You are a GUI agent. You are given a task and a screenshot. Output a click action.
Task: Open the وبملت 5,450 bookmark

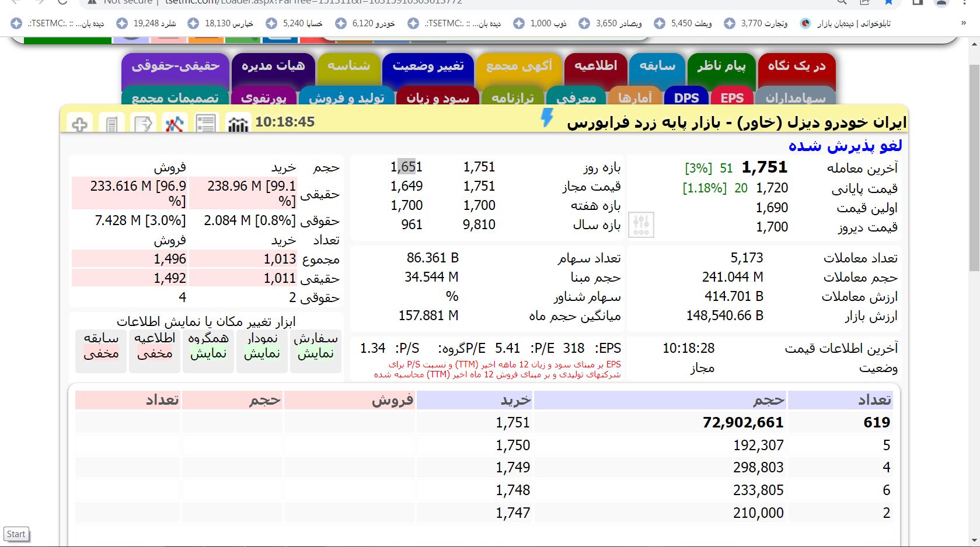[x=683, y=23]
